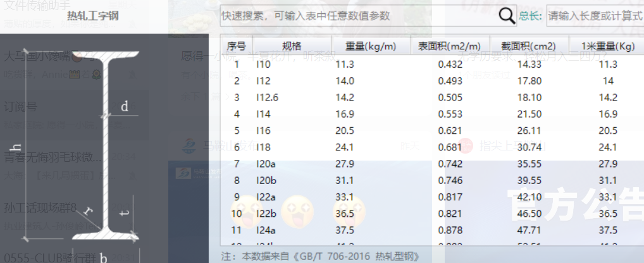The width and height of the screenshot is (644, 263).
Task: Click section area value 17.80
Action: [x=529, y=81]
